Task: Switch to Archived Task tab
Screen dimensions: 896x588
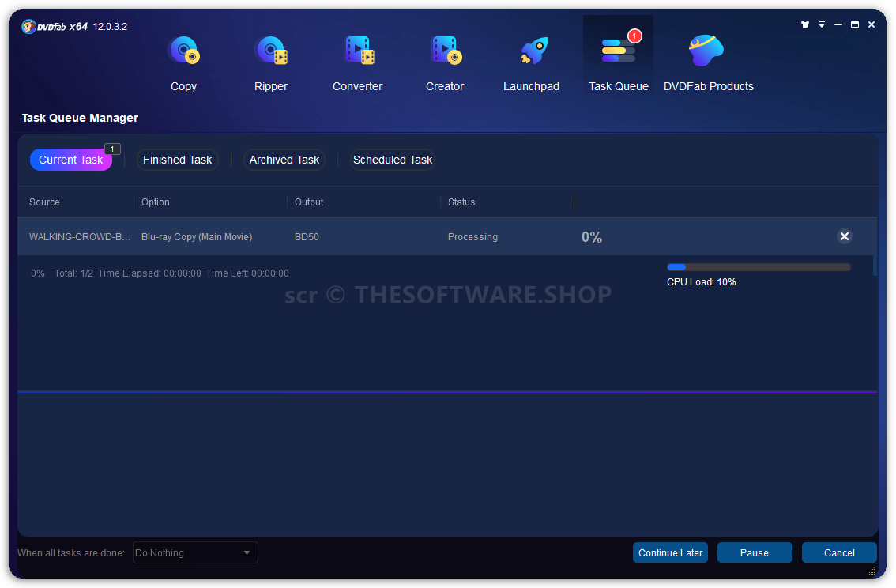Action: pyautogui.click(x=284, y=160)
